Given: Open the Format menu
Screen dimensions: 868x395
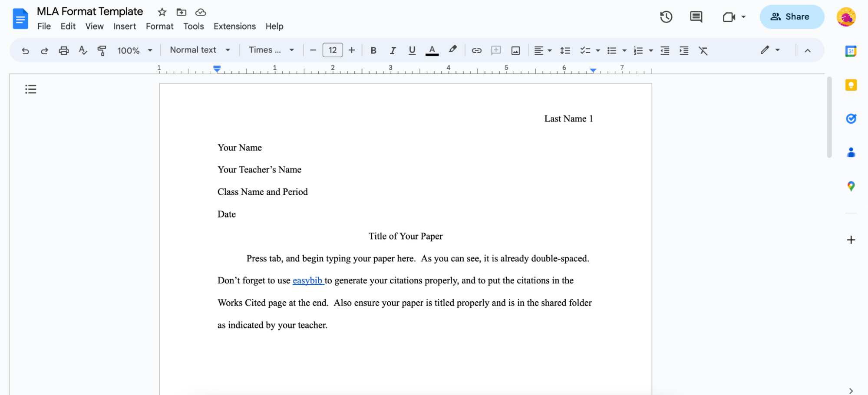Looking at the screenshot, I should click(x=160, y=26).
